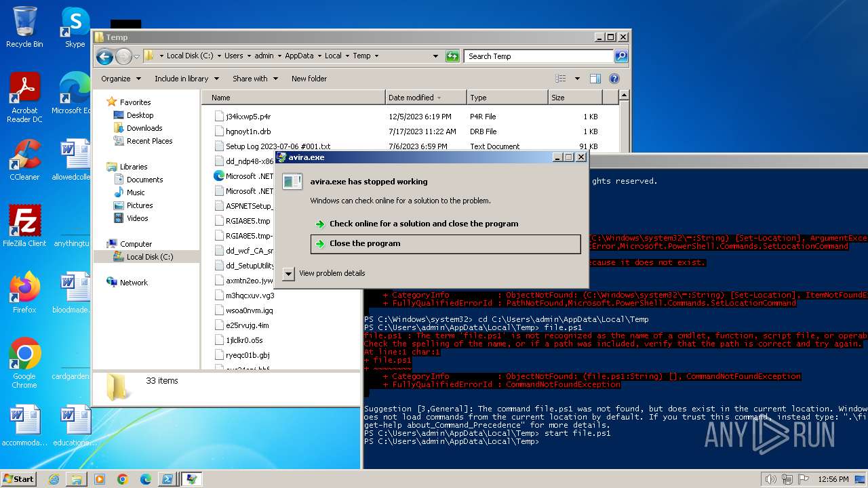Screen dimensions: 868x488
Task: Select Music library in navigation pane
Action: pos(136,192)
